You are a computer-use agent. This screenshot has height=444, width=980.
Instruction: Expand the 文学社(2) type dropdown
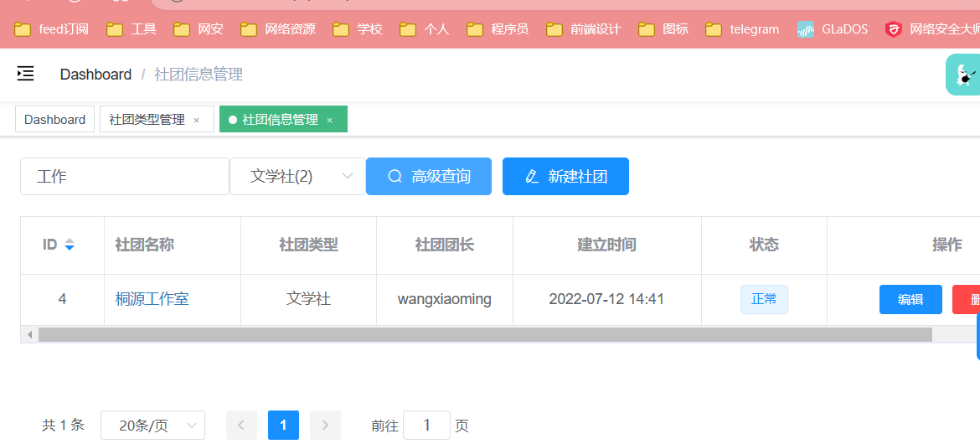pos(297,177)
